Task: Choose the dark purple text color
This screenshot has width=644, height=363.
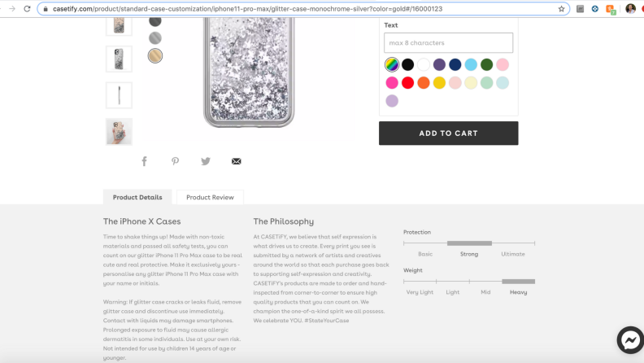Action: (439, 64)
